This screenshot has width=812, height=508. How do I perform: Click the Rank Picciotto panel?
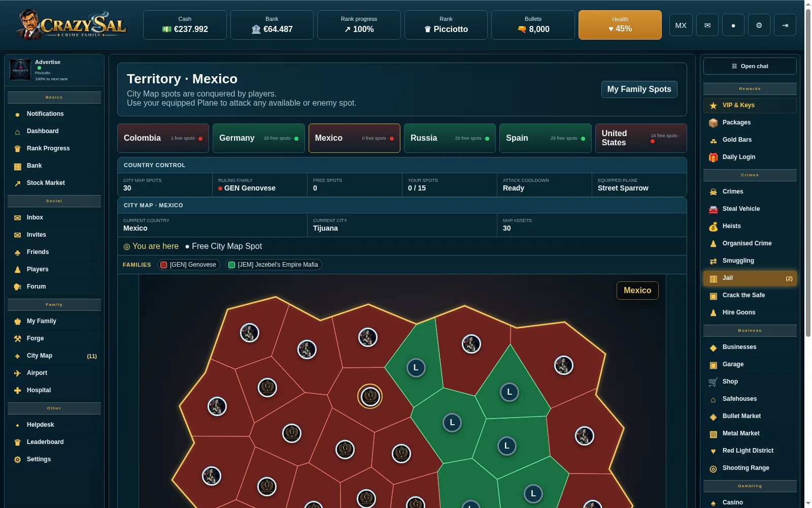[446, 25]
